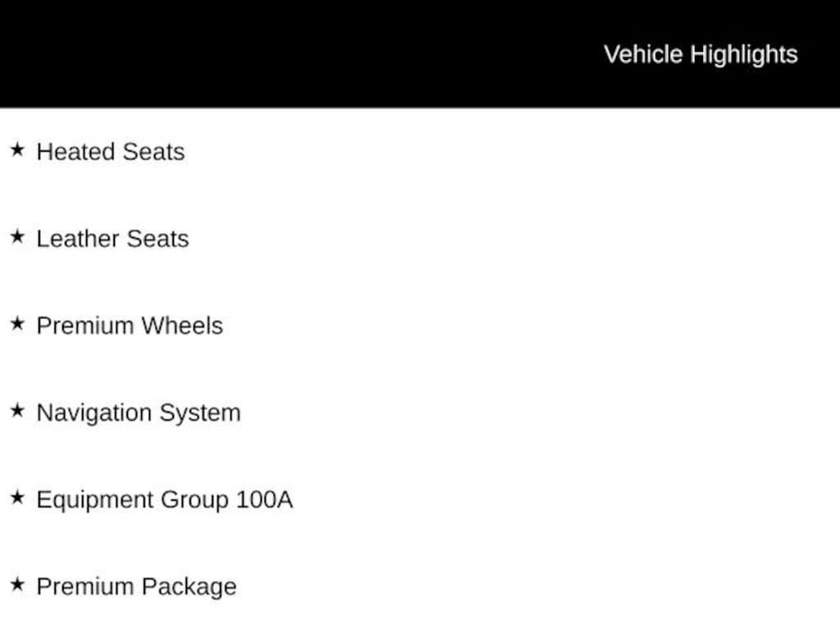The width and height of the screenshot is (840, 630).
Task: Select the star next to Premium Wheels
Action: pyautogui.click(x=17, y=324)
